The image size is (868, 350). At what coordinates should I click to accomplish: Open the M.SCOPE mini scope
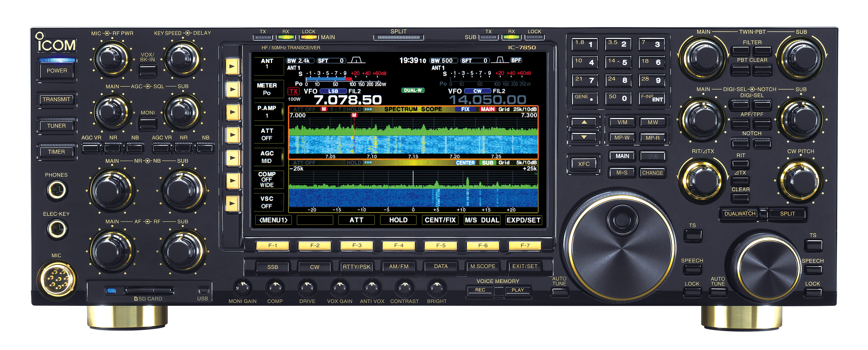483,267
